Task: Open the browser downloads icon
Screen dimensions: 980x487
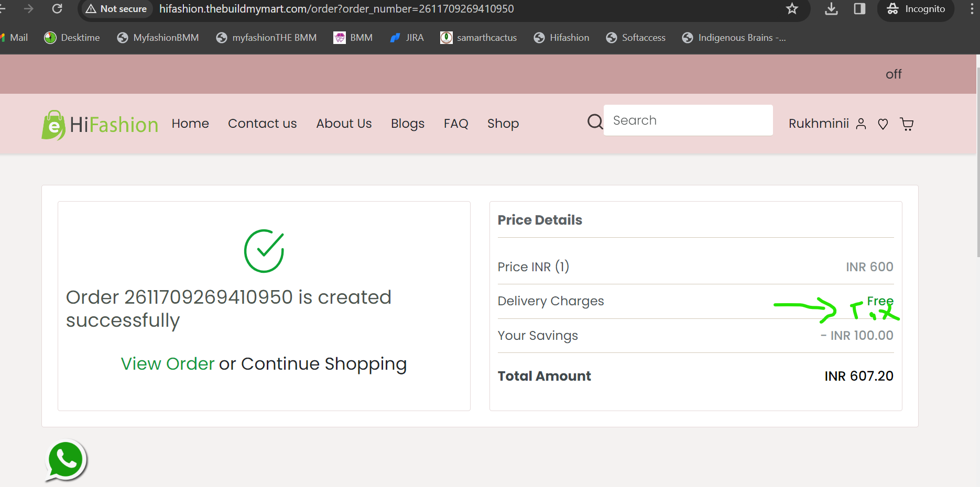Action: pos(831,9)
